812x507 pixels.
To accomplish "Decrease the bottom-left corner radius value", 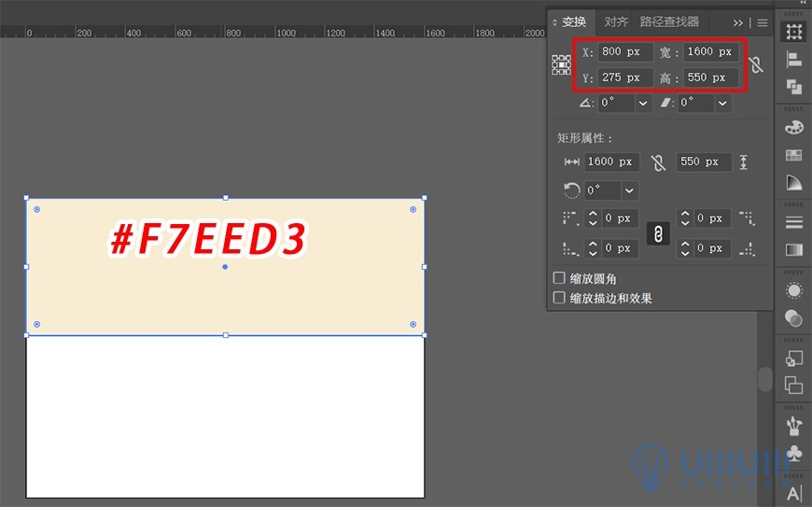I will coord(593,253).
